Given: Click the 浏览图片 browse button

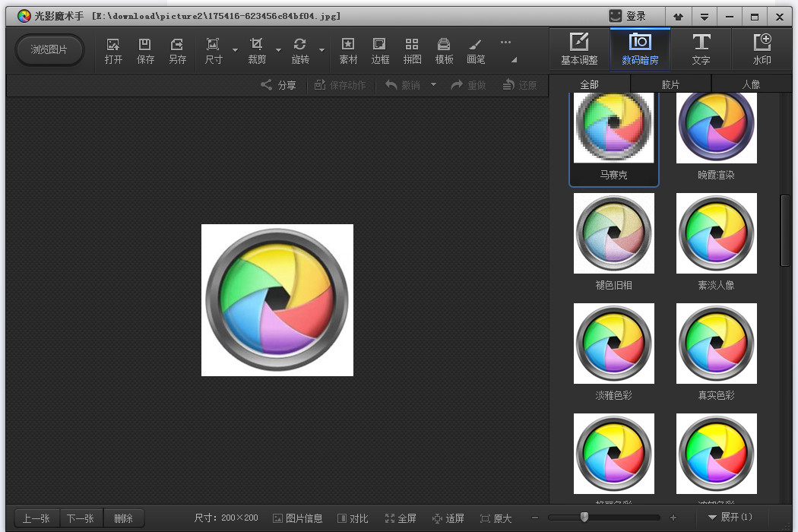Looking at the screenshot, I should pos(49,50).
